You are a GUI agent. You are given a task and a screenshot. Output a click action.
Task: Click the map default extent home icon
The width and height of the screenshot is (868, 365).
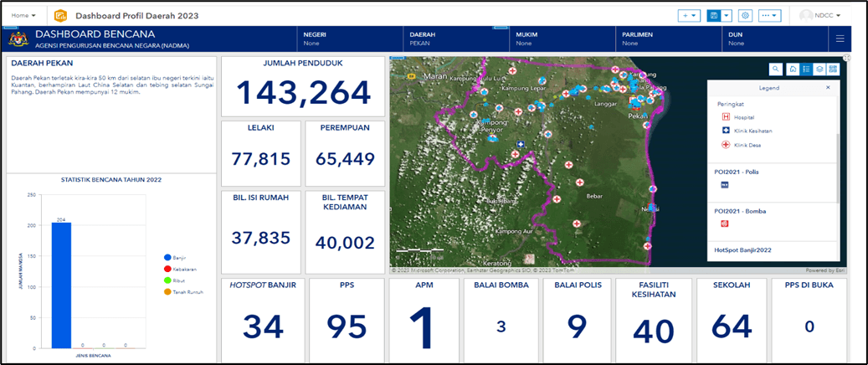coord(791,69)
